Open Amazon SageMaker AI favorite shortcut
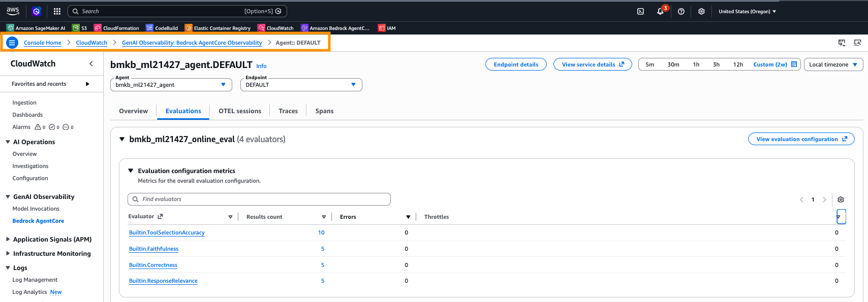The image size is (868, 302). 36,28
